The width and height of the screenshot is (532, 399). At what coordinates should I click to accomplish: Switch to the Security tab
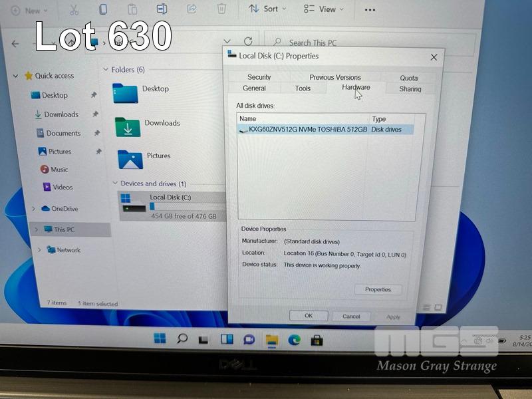tap(259, 77)
